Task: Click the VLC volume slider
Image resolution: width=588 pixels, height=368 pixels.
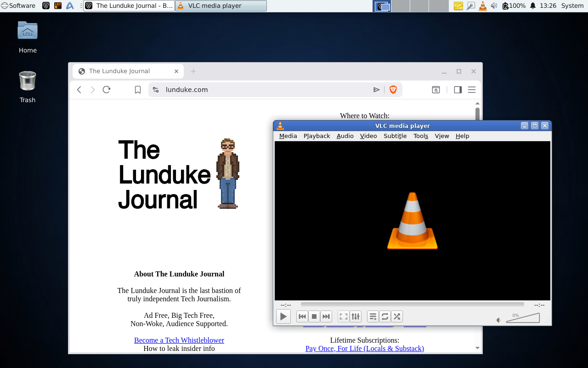Action: (523, 318)
